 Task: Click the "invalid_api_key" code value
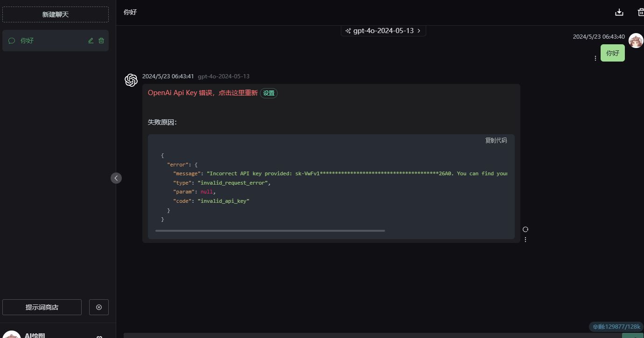[x=224, y=201]
